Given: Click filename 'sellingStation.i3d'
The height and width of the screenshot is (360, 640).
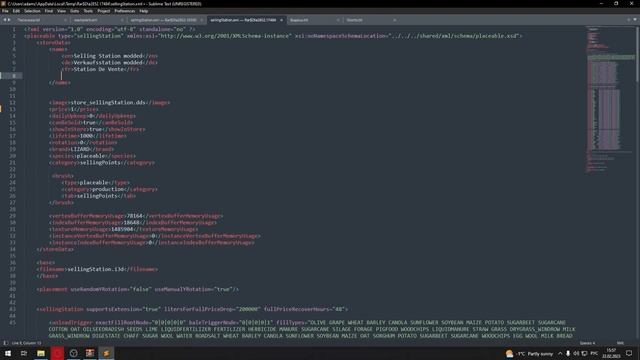Looking at the screenshot, I should (x=96, y=269).
